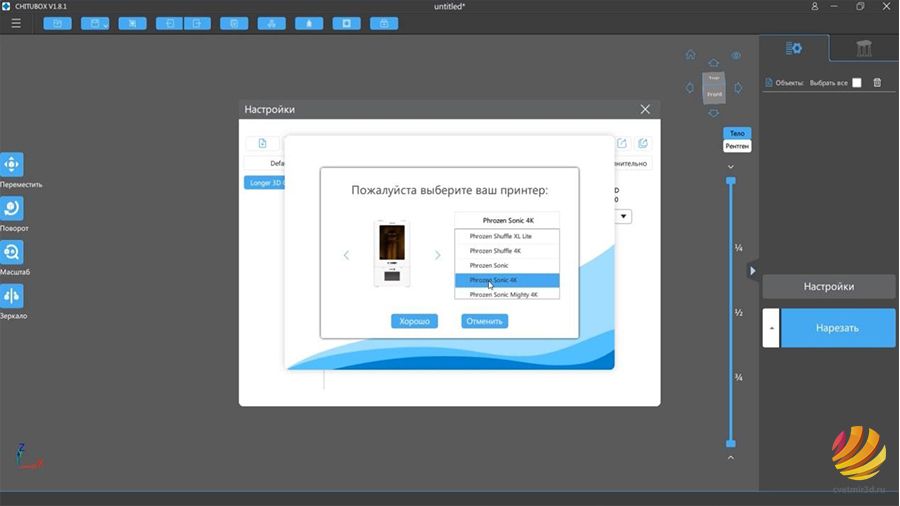The height and width of the screenshot is (506, 900).
Task: Click the eye perspective view icon
Action: coord(736,56)
